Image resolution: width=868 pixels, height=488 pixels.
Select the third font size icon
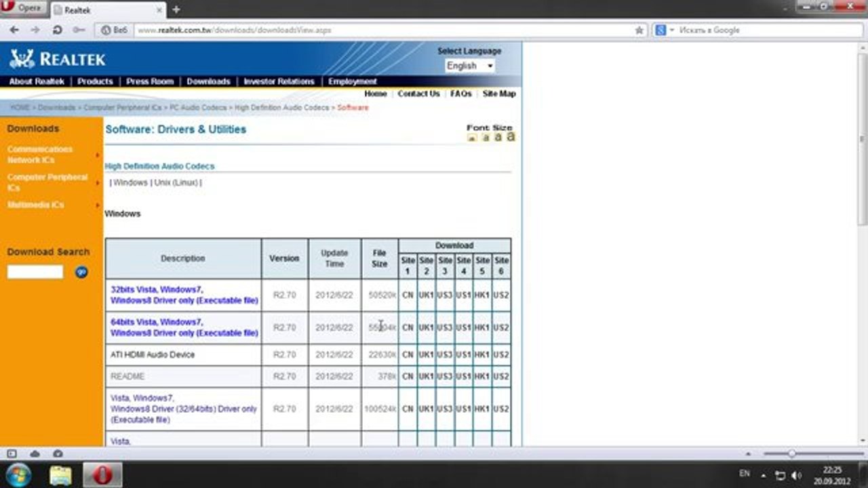coord(498,137)
